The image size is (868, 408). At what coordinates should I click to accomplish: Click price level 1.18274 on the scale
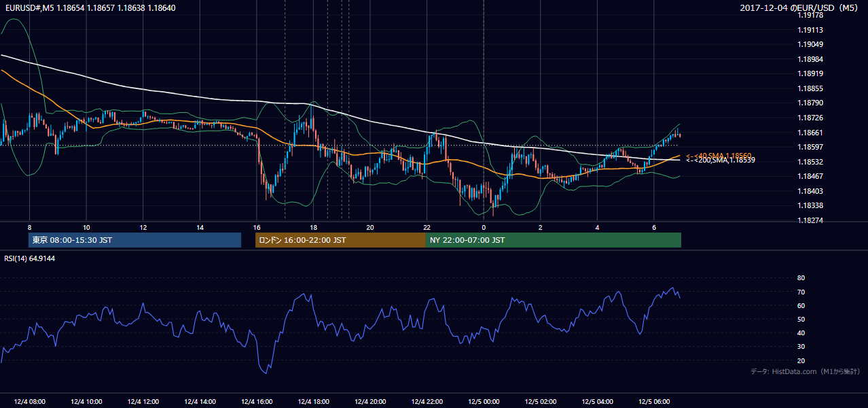click(x=810, y=220)
